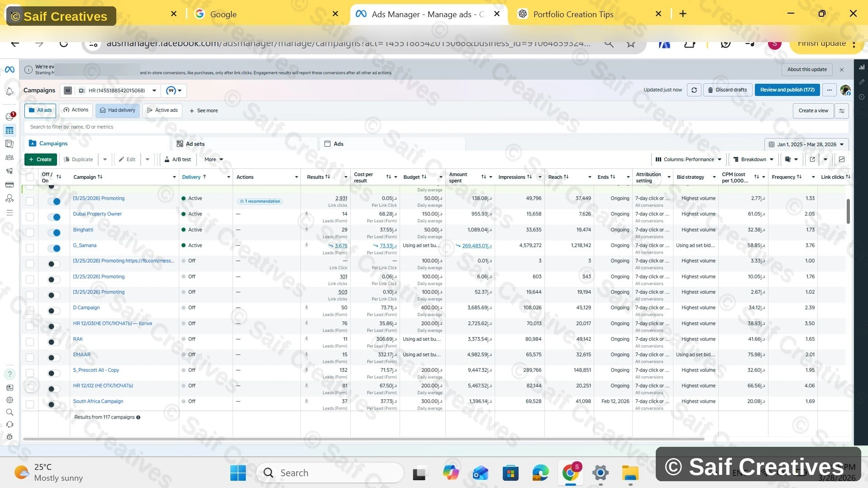
Task: Click the export table data icon
Action: (x=812, y=159)
